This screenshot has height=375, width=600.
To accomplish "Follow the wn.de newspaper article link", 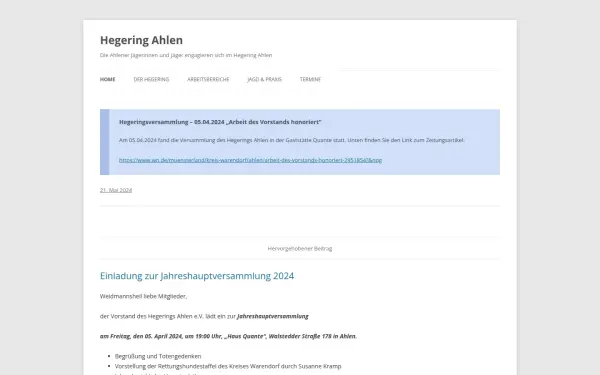I will pyautogui.click(x=250, y=160).
